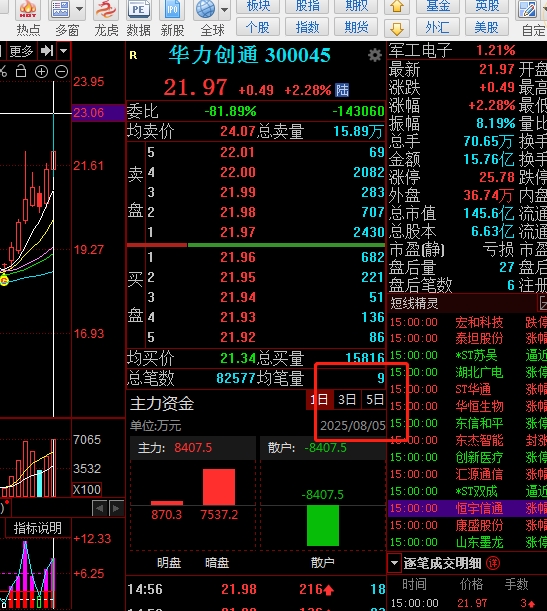The image size is (547, 611).
Task: Switch capital flow to 5日
Action: 374,399
